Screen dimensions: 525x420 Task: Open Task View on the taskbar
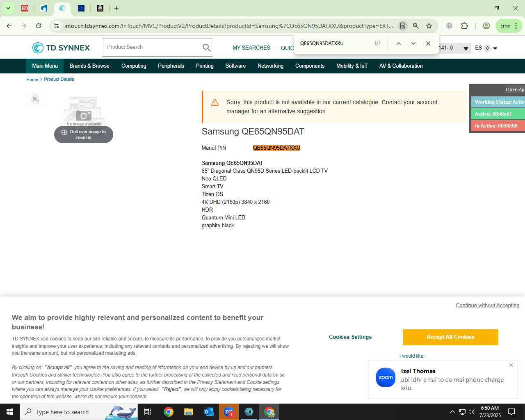[148, 412]
